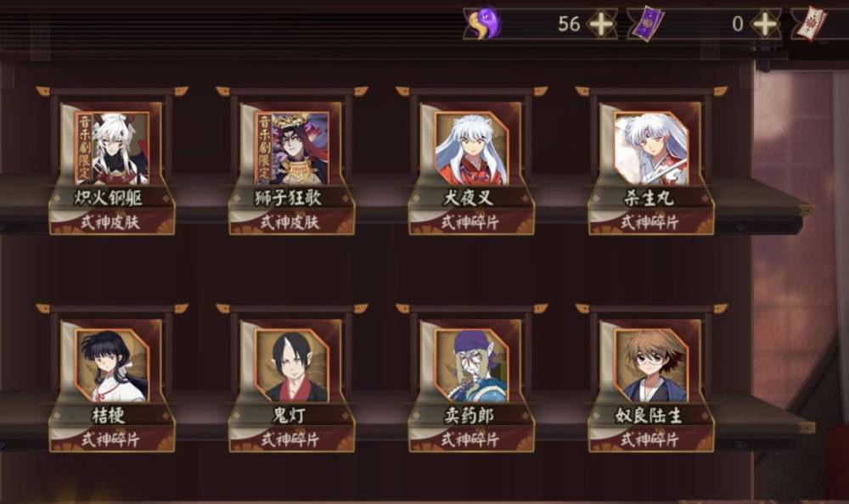Pick the 卖药郎 character portrait

471,365
